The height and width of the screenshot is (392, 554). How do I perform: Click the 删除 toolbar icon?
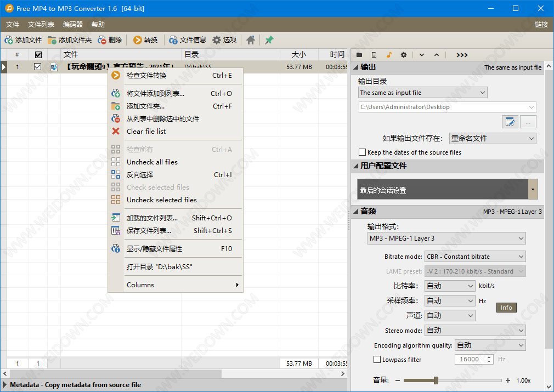coord(102,40)
